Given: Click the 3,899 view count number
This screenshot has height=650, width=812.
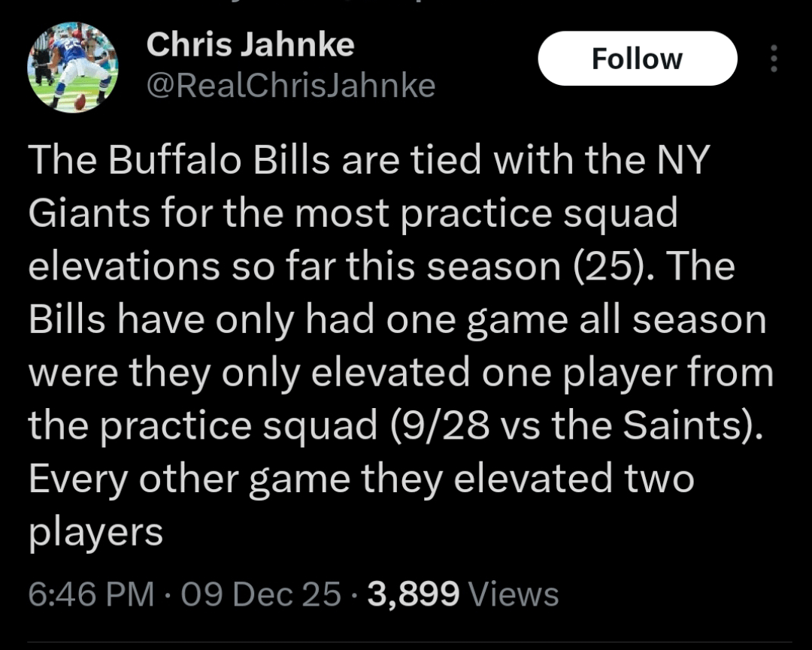Looking at the screenshot, I should click(414, 594).
